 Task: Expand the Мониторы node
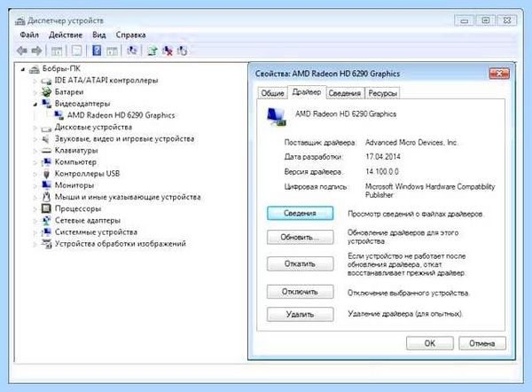click(x=35, y=185)
